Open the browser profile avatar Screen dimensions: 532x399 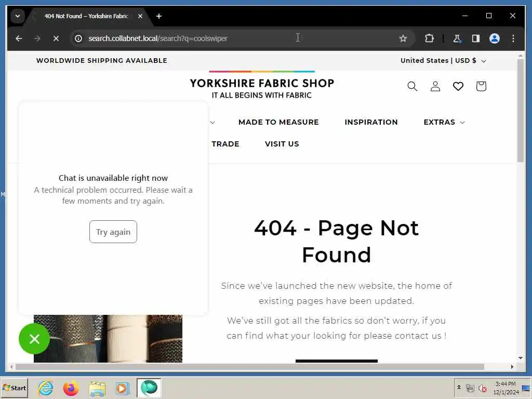pyautogui.click(x=495, y=38)
